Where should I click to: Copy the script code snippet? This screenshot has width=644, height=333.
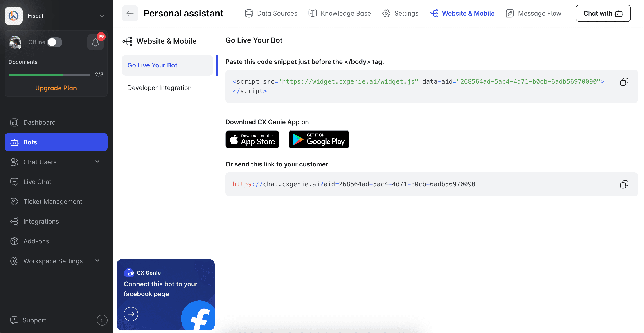click(624, 82)
